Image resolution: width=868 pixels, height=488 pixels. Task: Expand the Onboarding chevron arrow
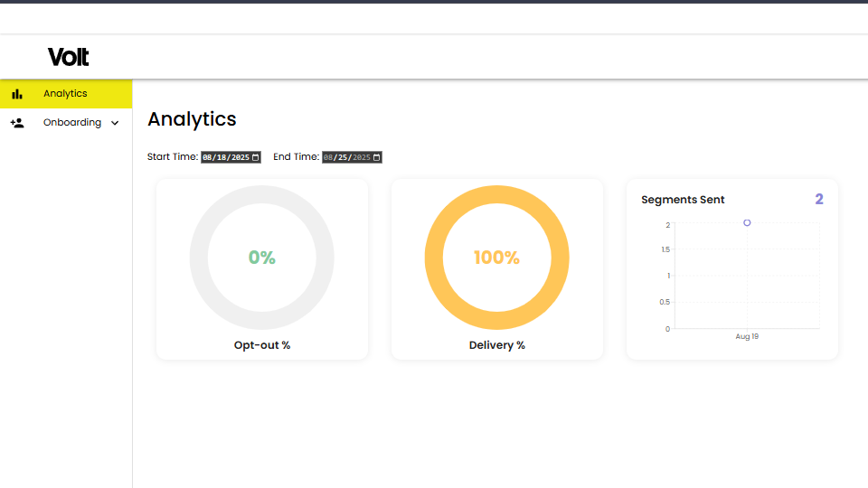(115, 123)
